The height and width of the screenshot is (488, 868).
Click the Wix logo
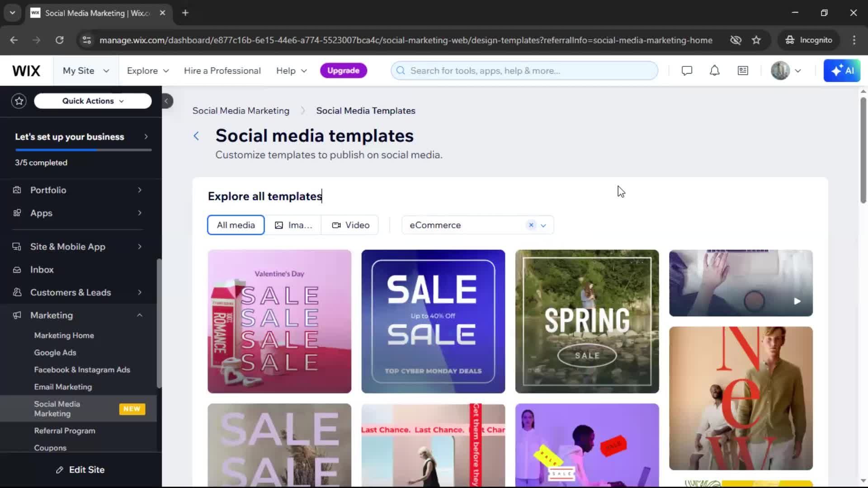click(26, 70)
